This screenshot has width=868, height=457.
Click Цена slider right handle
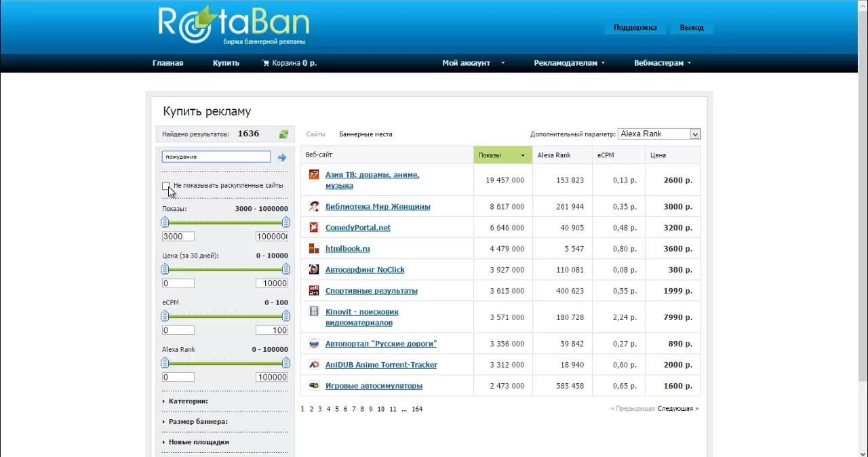pyautogui.click(x=286, y=269)
